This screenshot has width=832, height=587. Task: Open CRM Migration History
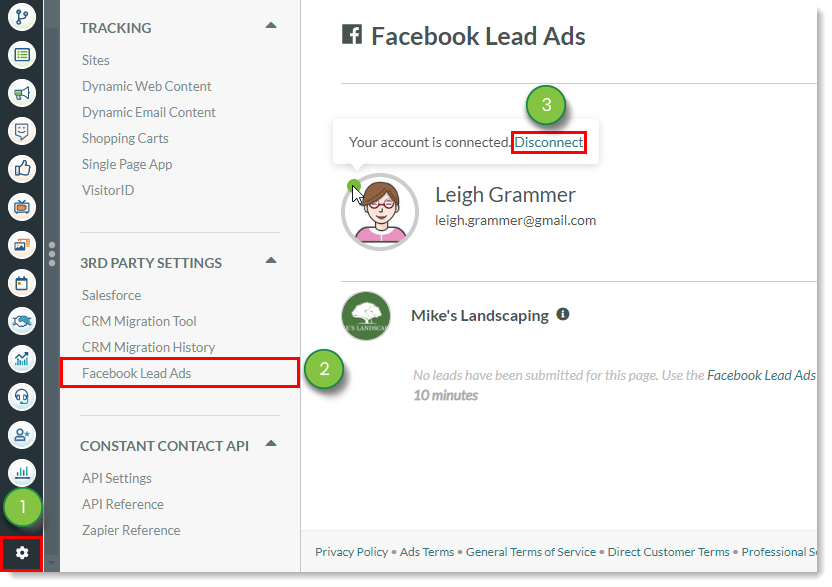tap(149, 347)
